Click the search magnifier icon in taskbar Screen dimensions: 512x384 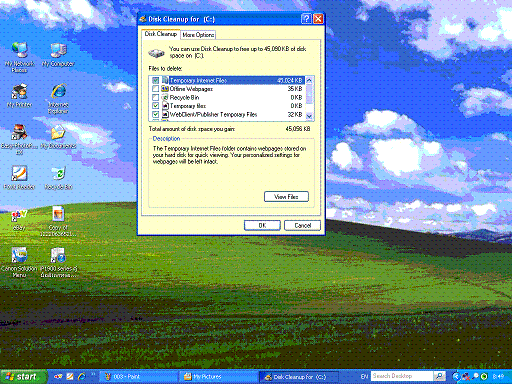coord(440,376)
